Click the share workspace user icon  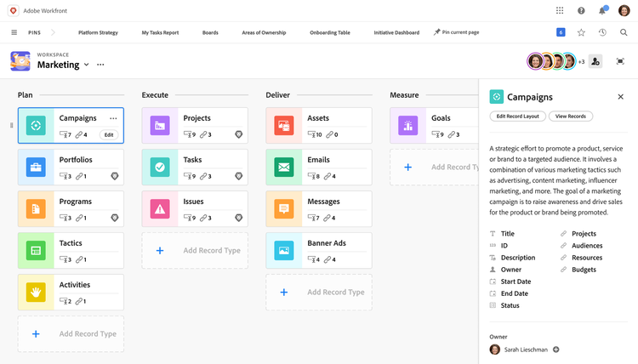(x=595, y=61)
